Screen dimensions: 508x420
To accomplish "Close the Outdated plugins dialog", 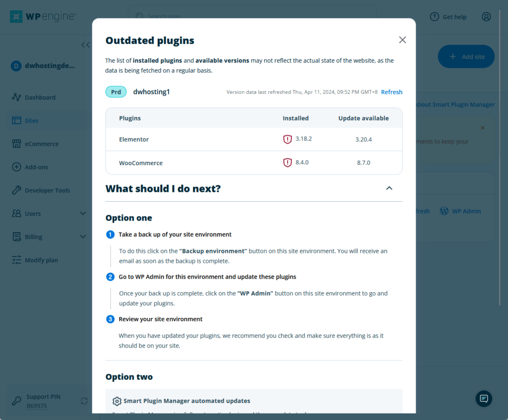I will (402, 40).
